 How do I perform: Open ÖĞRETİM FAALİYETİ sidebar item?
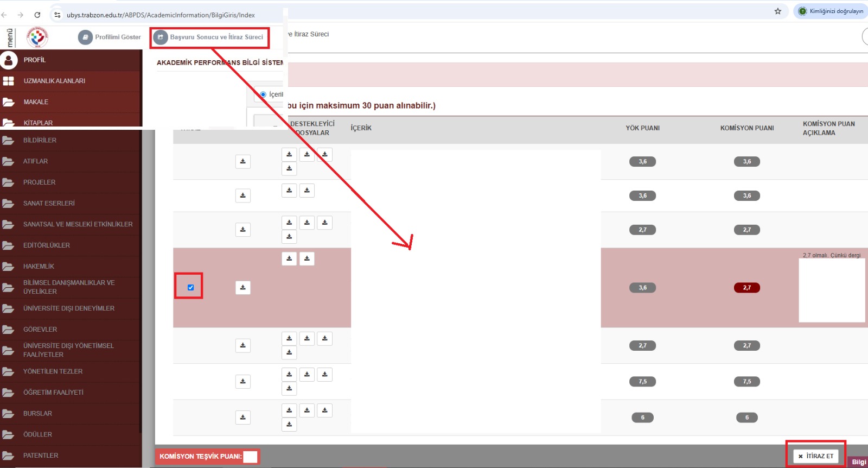point(71,393)
